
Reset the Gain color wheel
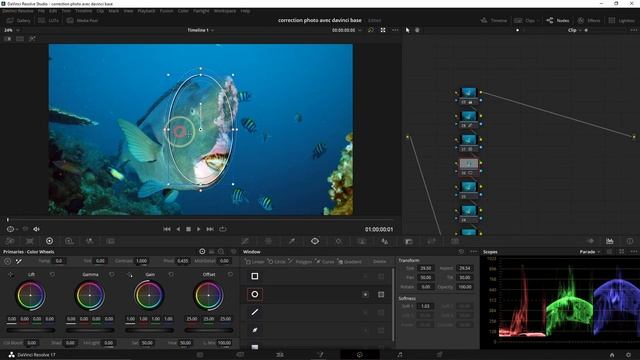tap(171, 275)
